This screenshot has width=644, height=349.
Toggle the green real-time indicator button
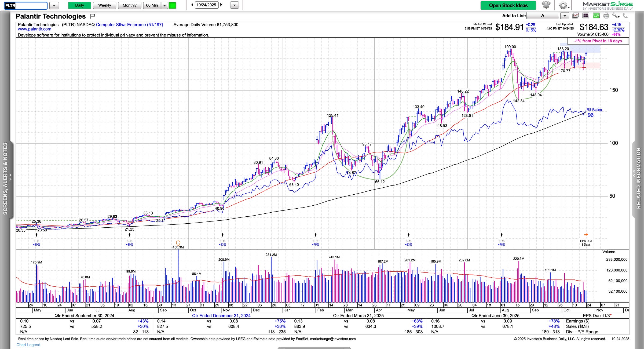[172, 5]
